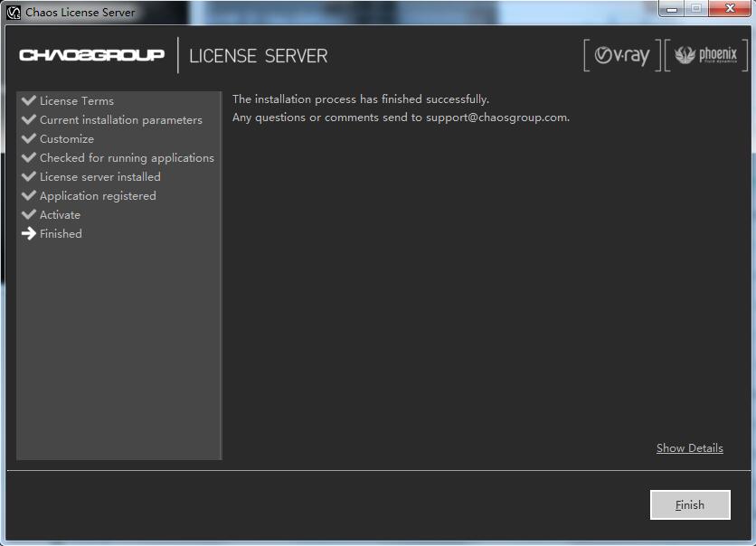Click the Chaos Group logo

[91, 55]
